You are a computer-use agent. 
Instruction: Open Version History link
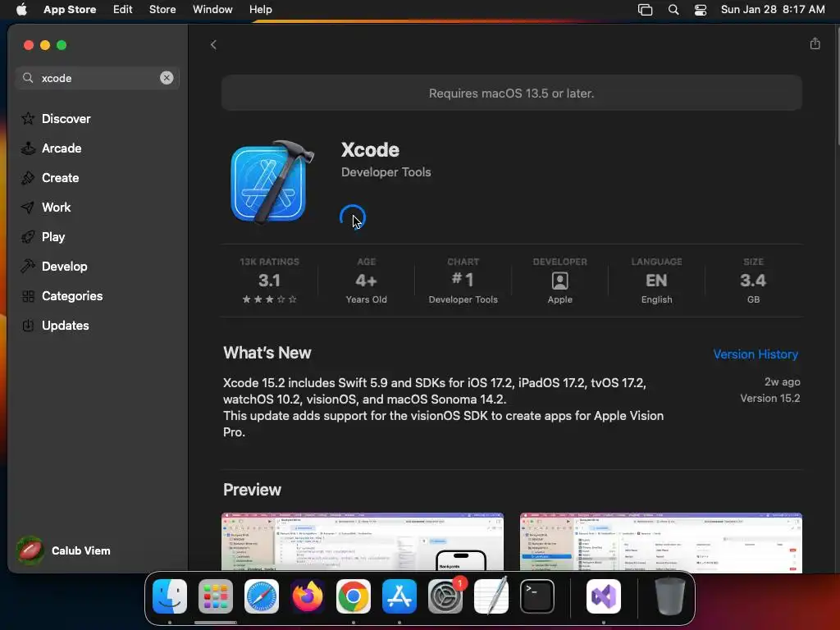point(756,354)
